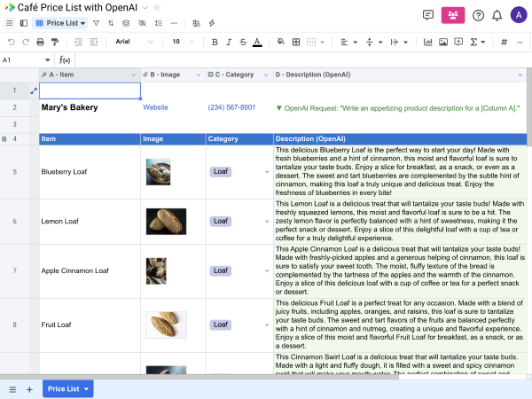The width and height of the screenshot is (532, 399).
Task: Toggle the sidebar panel icon
Action: pyautogui.click(x=24, y=23)
